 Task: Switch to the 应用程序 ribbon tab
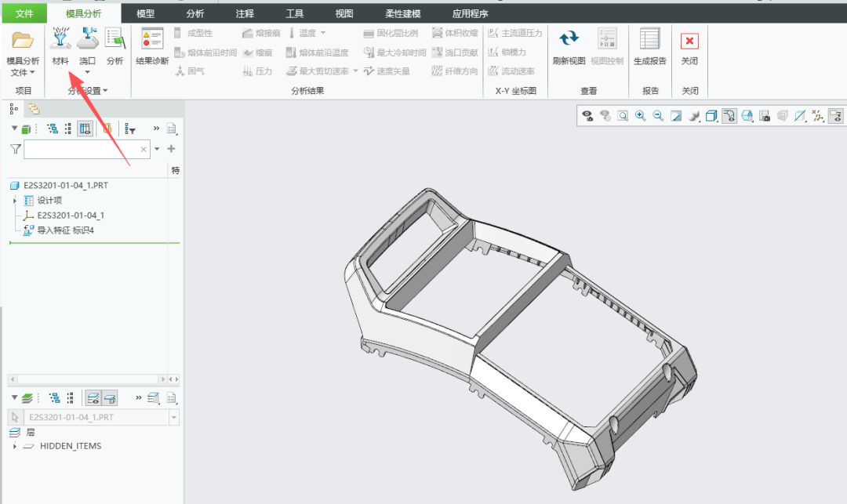[x=470, y=13]
